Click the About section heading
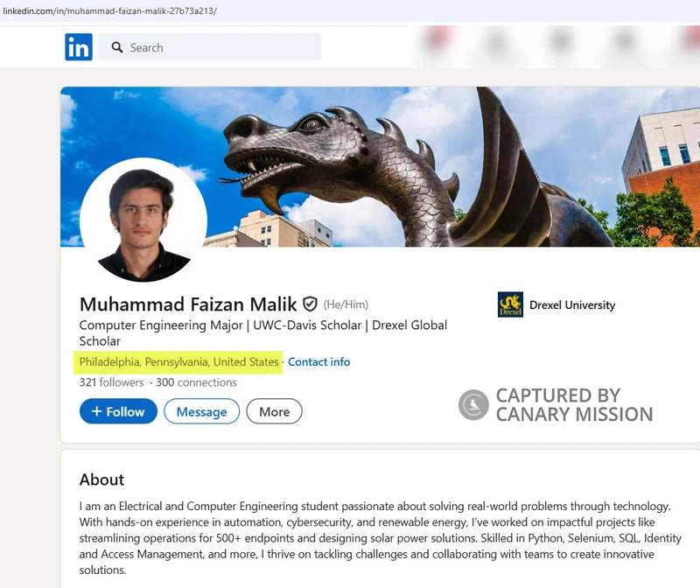 click(x=101, y=479)
